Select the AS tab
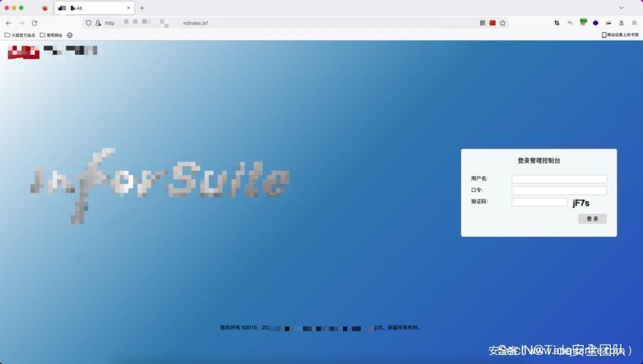Screen dimensions: 643x364 tap(94, 8)
